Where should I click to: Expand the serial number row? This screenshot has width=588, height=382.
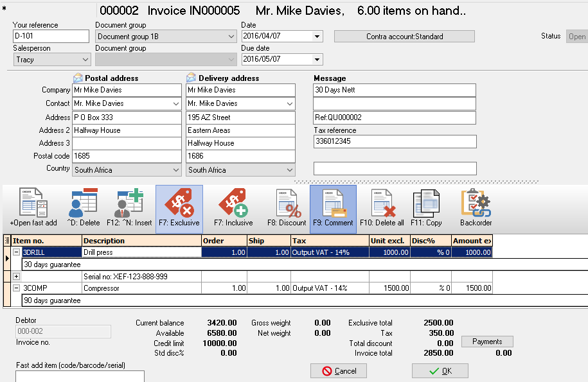pyautogui.click(x=16, y=276)
